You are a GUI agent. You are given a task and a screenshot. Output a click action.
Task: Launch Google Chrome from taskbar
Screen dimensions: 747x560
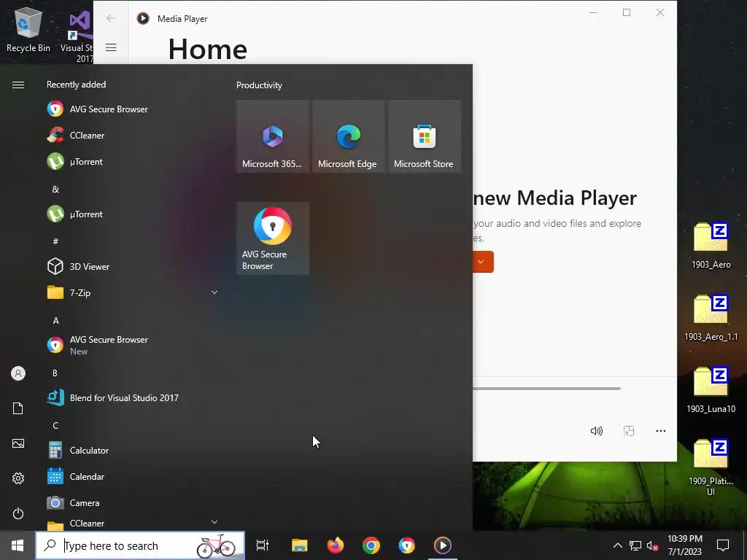tap(371, 545)
